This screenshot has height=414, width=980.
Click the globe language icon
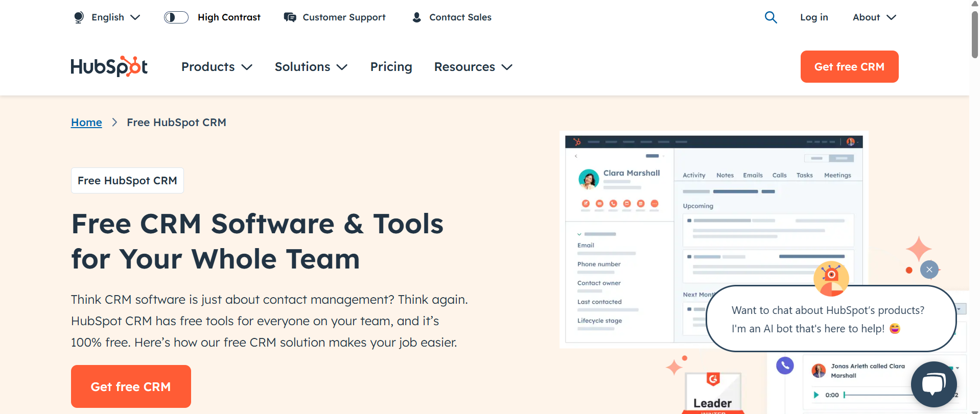coord(79,17)
